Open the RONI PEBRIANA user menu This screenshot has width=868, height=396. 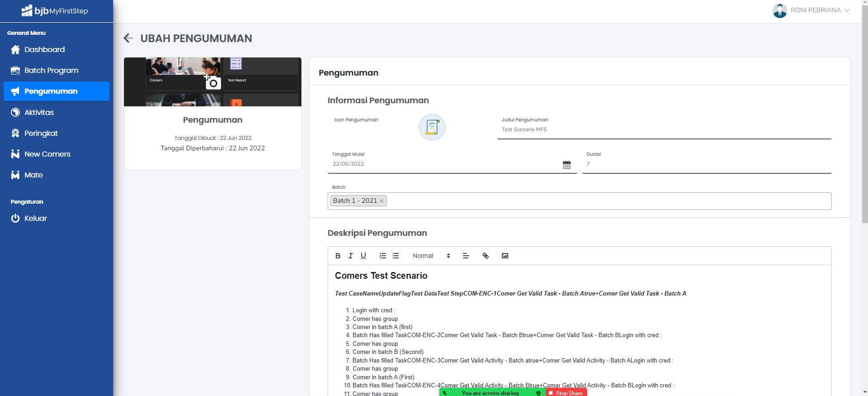[820, 10]
